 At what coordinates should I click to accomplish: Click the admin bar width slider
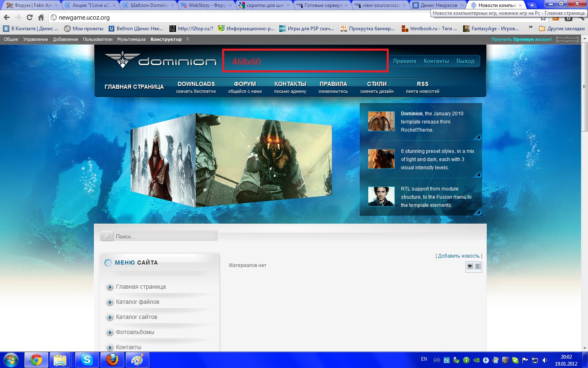pyautogui.click(x=567, y=39)
